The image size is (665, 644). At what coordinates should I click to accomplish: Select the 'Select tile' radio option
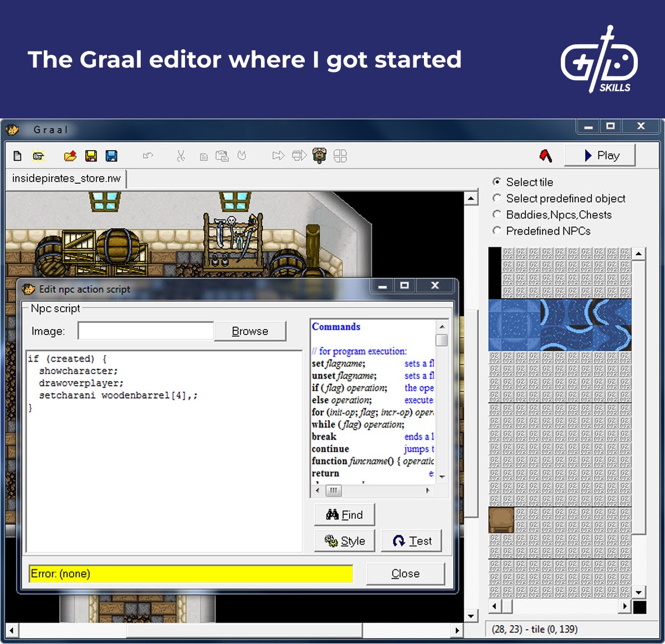click(497, 182)
